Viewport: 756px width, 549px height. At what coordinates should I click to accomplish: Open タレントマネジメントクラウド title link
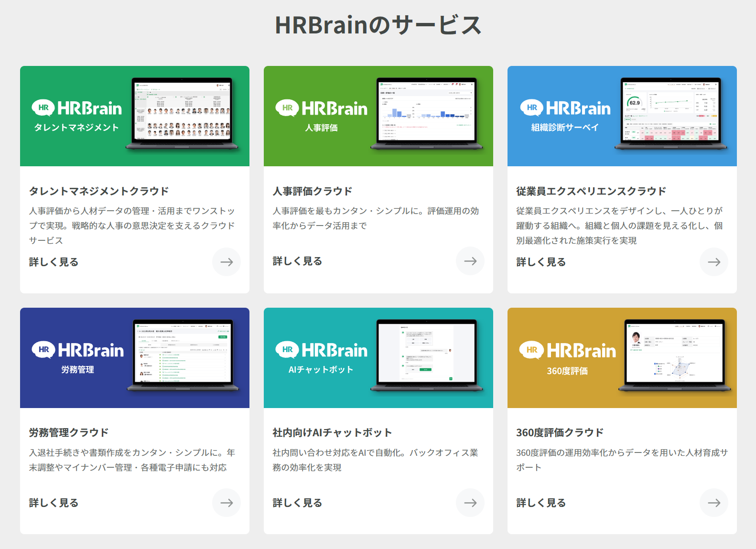(99, 191)
